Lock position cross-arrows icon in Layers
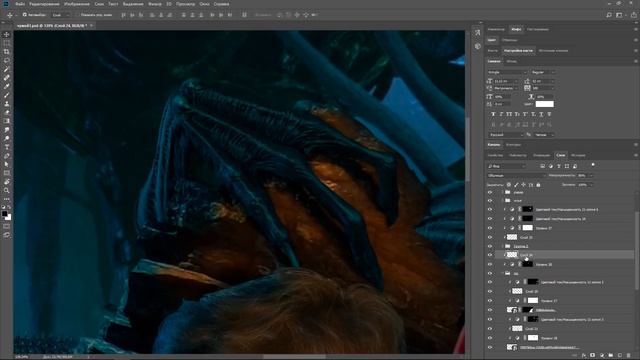This screenshot has width=640, height=360. point(524,185)
